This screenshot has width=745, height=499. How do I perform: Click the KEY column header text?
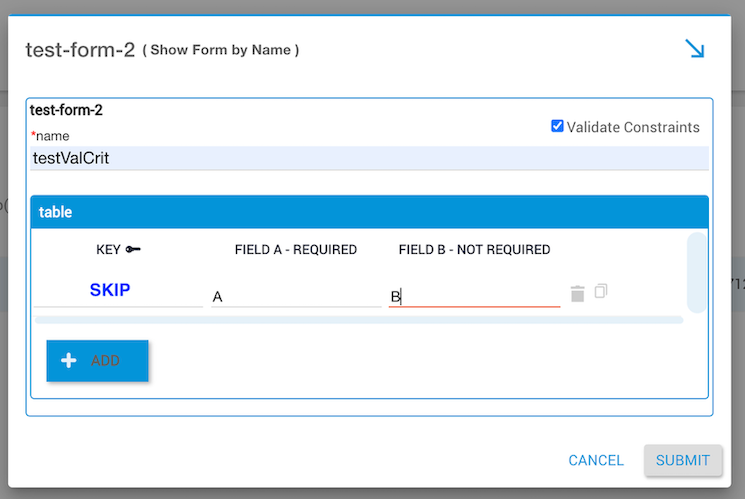point(108,250)
